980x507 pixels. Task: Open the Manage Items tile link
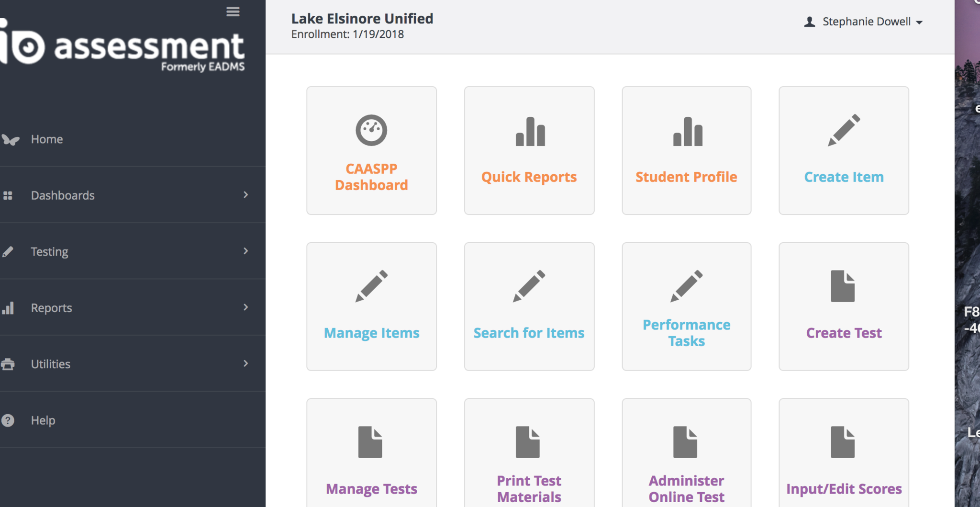click(371, 333)
